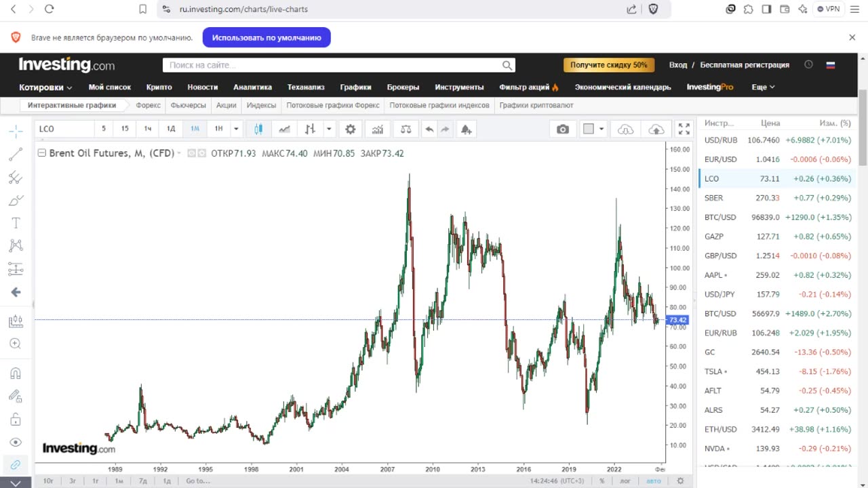The width and height of the screenshot is (868, 488).
Task: Click Получите скидку 50% button
Action: pyautogui.click(x=609, y=65)
